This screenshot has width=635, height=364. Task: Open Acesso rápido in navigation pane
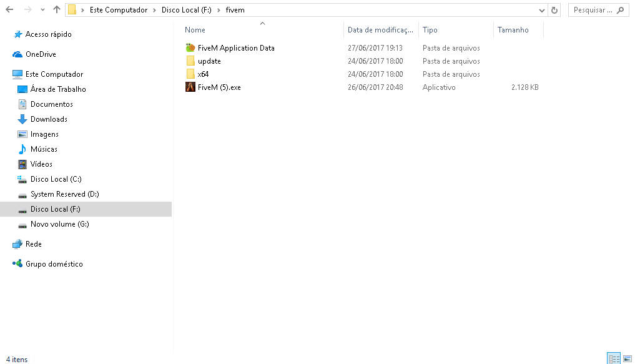tap(48, 34)
